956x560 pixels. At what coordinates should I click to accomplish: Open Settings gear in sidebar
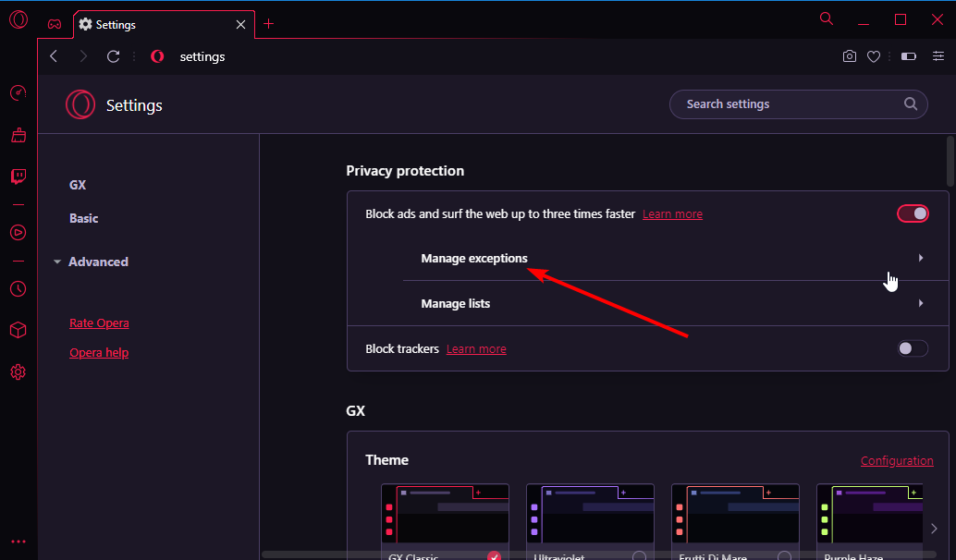(x=18, y=371)
